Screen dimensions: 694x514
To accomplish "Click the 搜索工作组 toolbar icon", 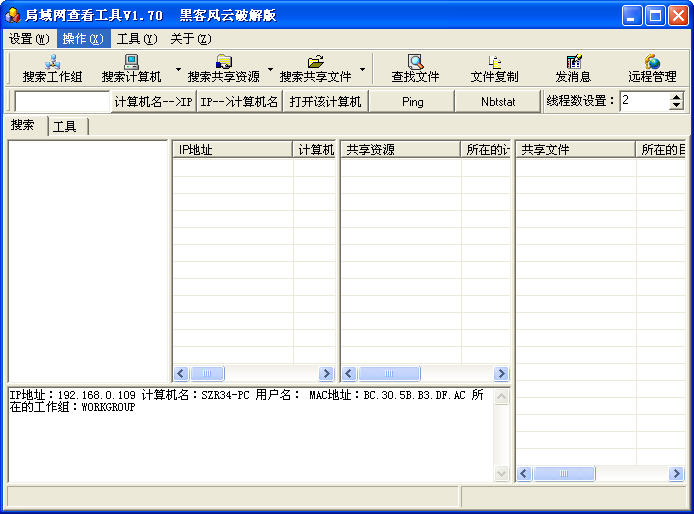I will point(52,69).
